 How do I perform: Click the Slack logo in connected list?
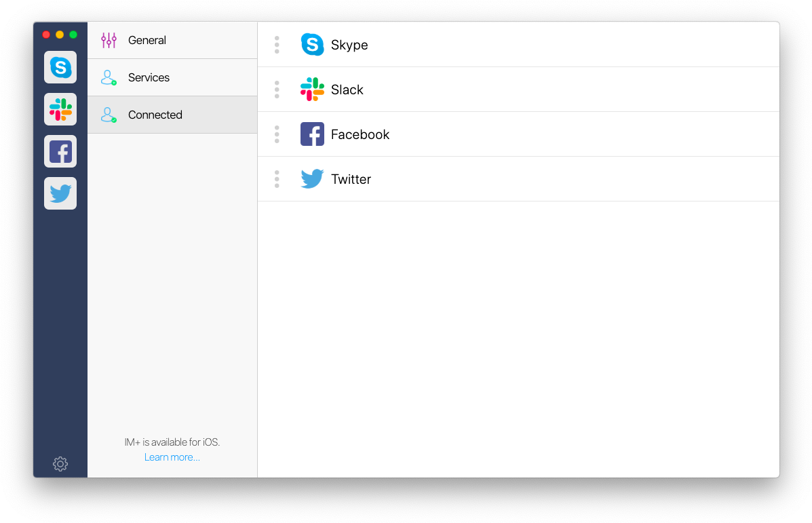point(312,90)
